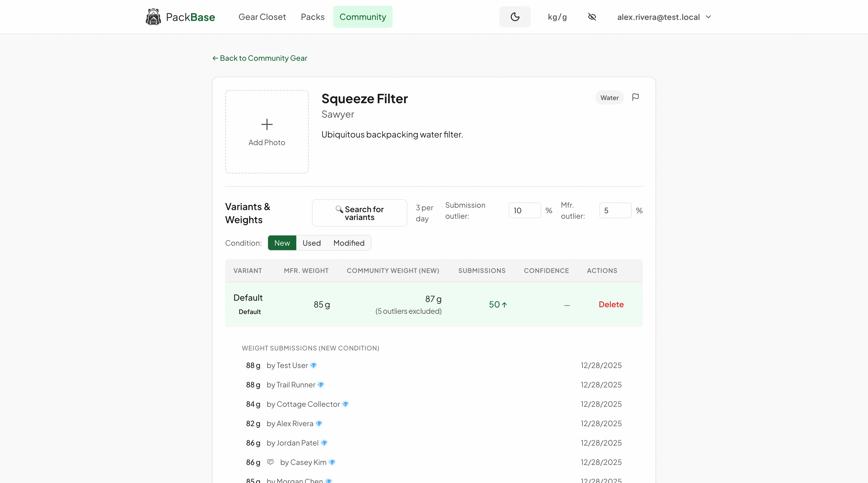Select the Used condition option

[x=311, y=243]
